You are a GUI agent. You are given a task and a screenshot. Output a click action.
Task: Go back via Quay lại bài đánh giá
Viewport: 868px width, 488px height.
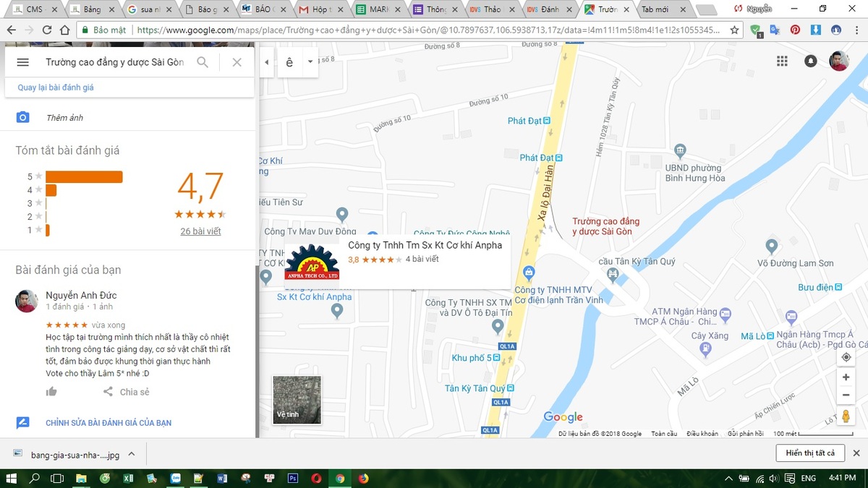56,87
